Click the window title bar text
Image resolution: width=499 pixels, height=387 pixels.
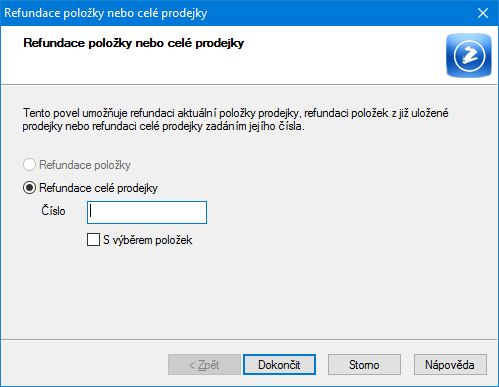(x=106, y=13)
